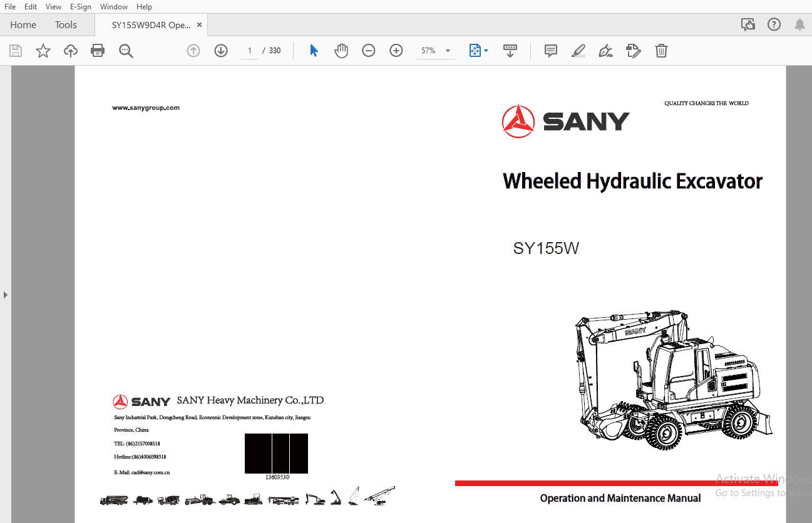Open the Window menu
The width and height of the screenshot is (812, 523).
pos(114,7)
